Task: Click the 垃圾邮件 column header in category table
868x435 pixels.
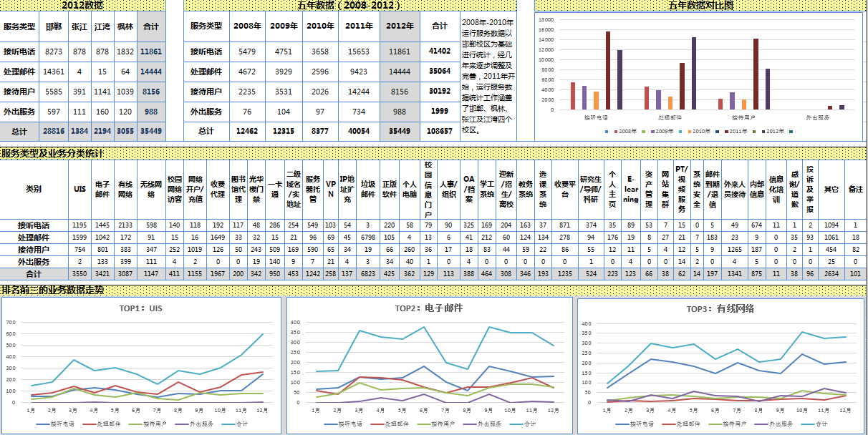Action: (x=367, y=189)
